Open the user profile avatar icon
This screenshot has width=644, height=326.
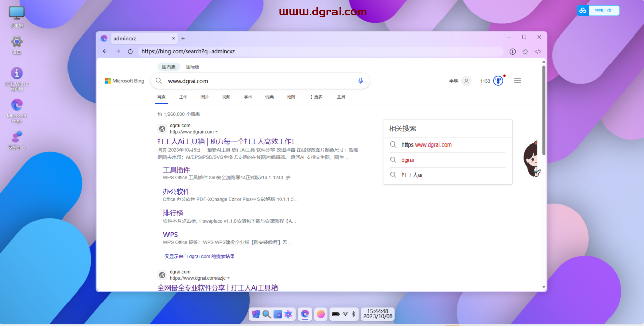(x=467, y=81)
